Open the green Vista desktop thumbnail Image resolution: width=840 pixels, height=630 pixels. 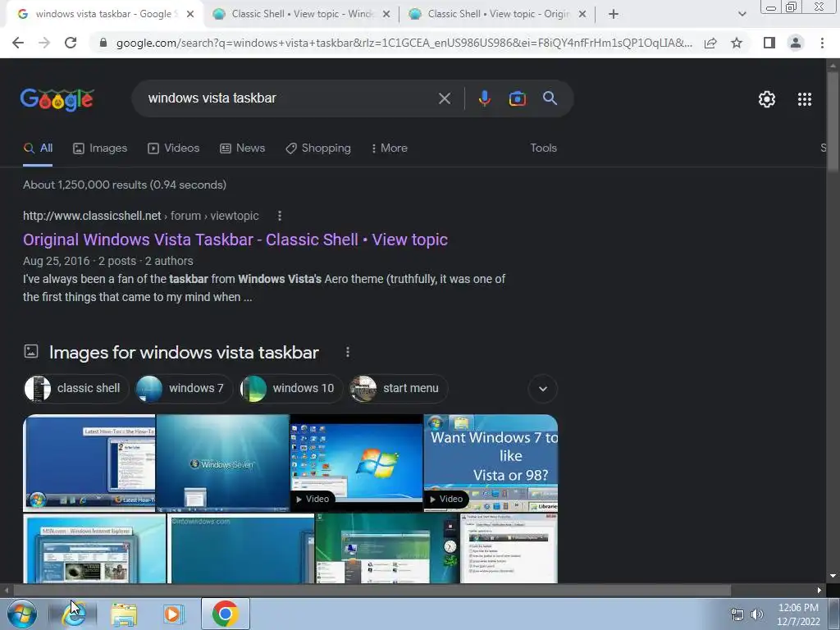tap(387, 548)
